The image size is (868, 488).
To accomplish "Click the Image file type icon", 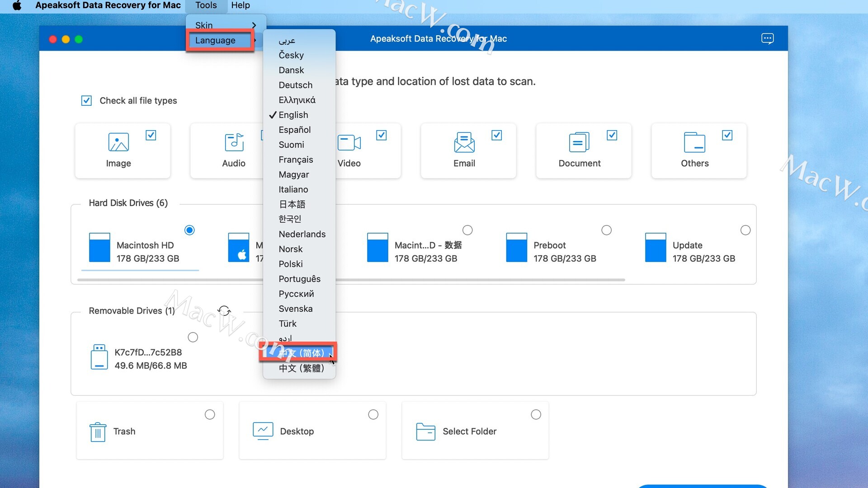I will [x=118, y=142].
